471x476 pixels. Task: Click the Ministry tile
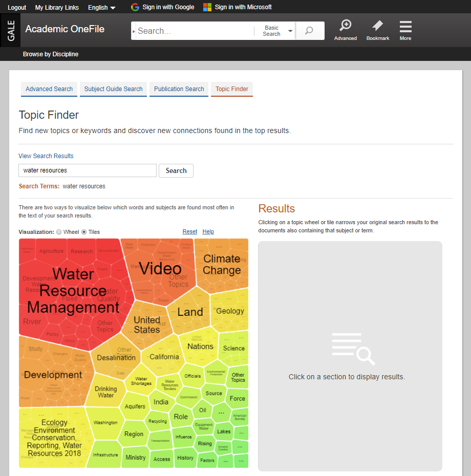pyautogui.click(x=136, y=458)
